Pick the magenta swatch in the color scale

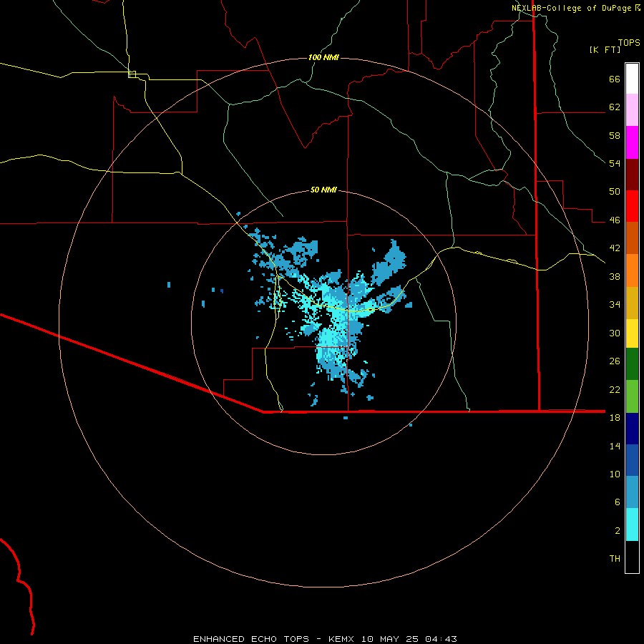tap(632, 142)
